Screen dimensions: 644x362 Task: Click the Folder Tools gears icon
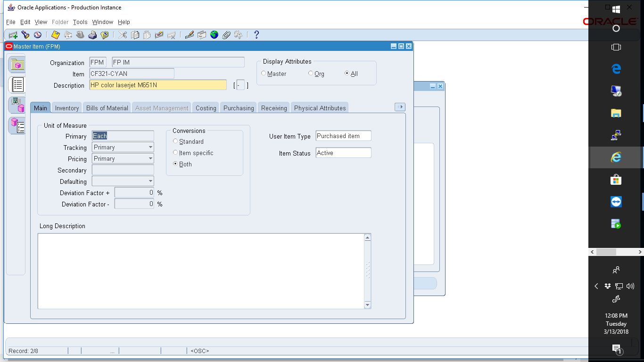tap(238, 34)
